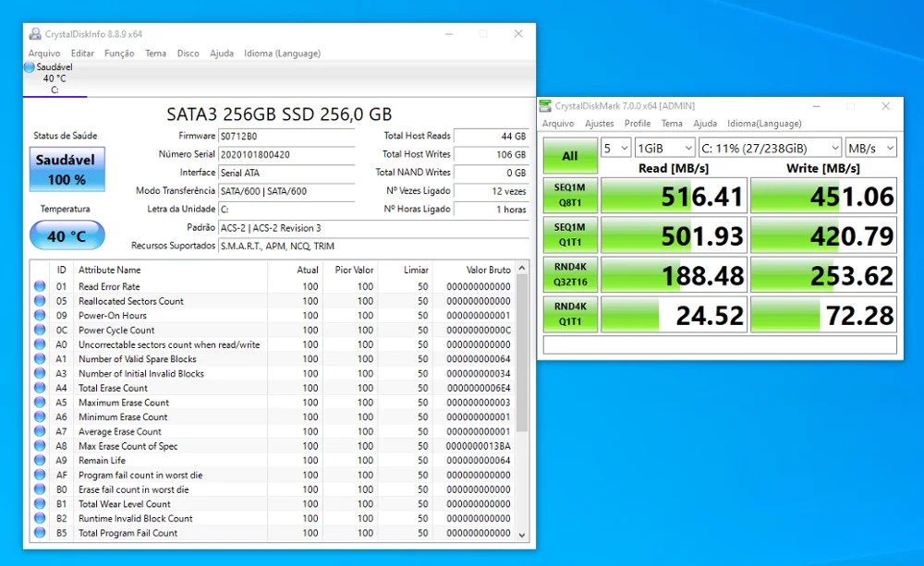Screen dimensions: 924x566
Task: Click status orb of Erase fail count row
Action: click(40, 489)
